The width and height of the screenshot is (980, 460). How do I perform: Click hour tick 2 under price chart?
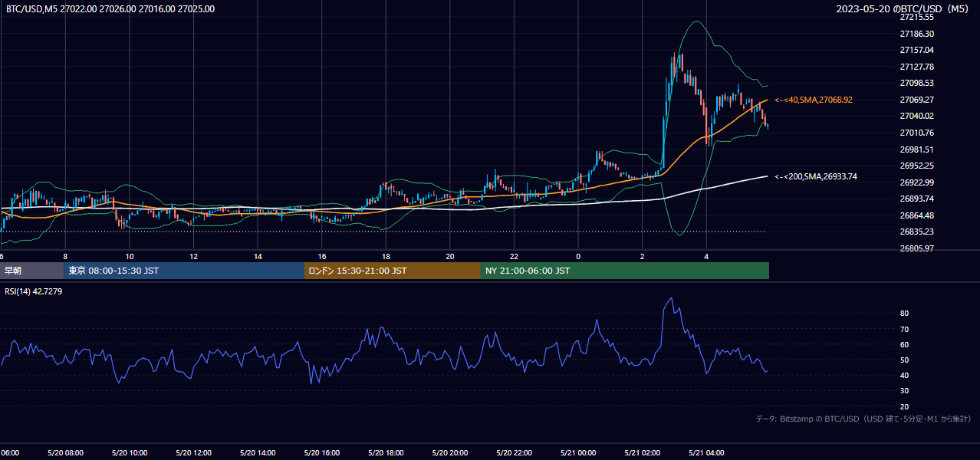(x=642, y=256)
